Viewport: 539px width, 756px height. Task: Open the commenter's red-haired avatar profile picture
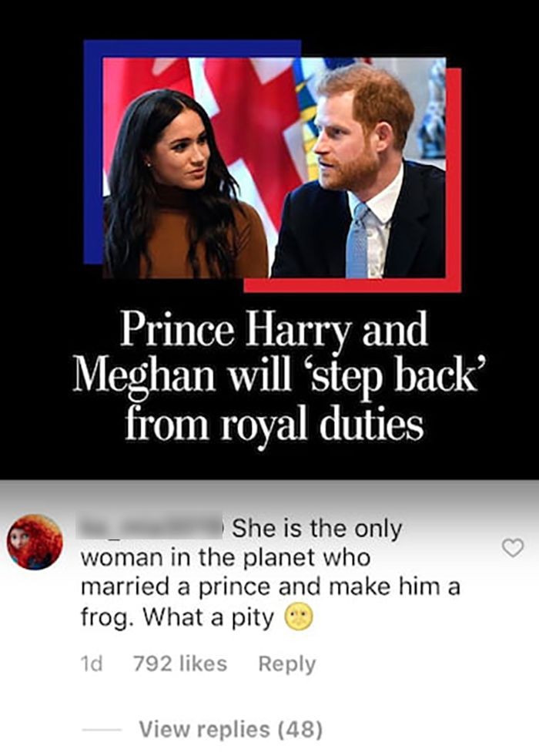coord(35,542)
